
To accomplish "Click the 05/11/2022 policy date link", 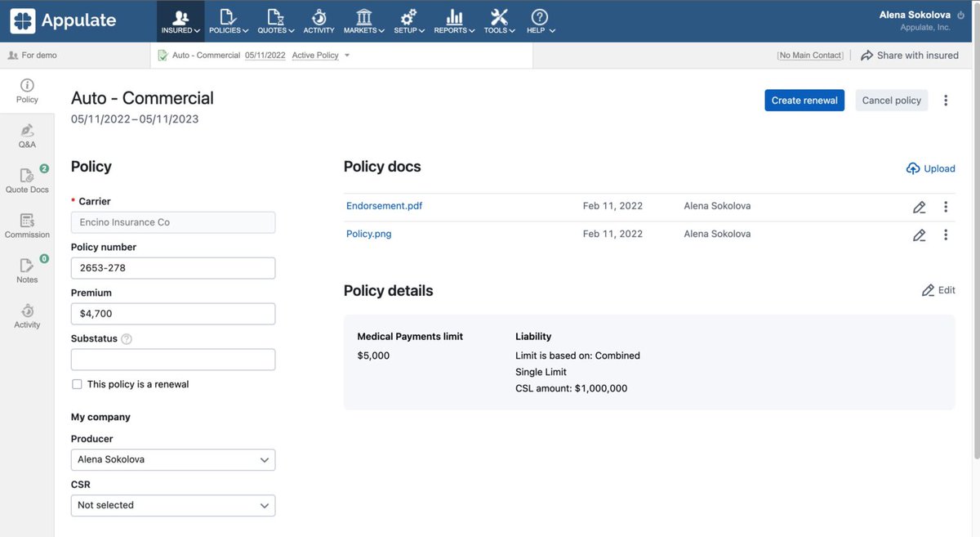I will tap(265, 56).
